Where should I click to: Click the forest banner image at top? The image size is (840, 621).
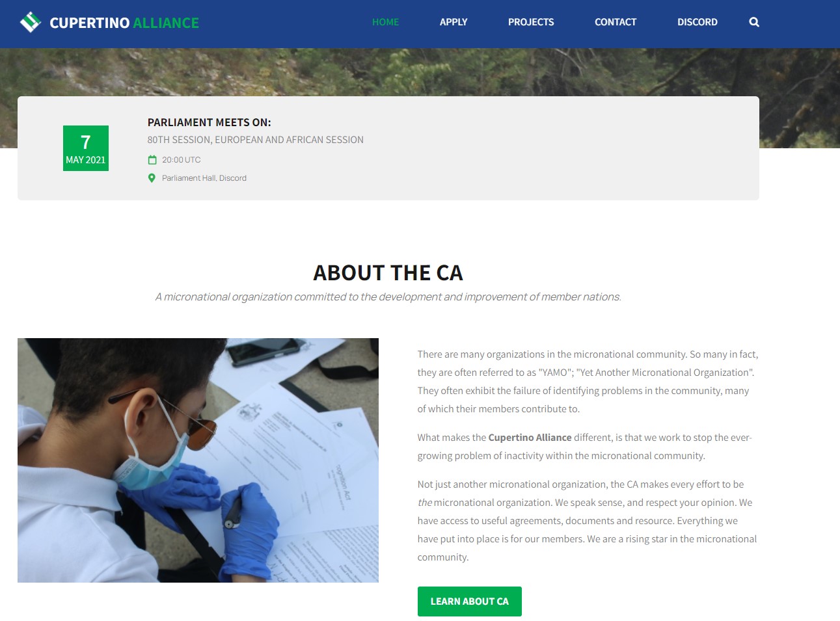(420, 72)
